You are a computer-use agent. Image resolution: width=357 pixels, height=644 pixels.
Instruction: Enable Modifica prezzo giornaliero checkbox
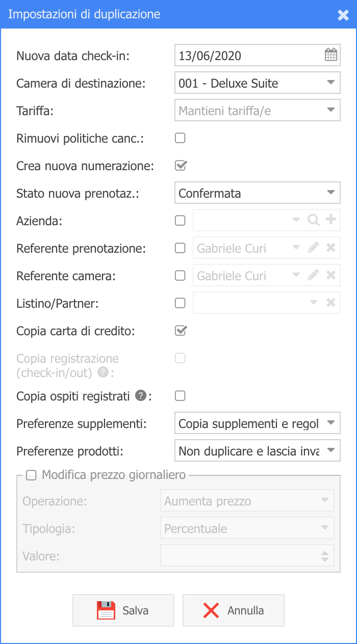pyautogui.click(x=32, y=475)
